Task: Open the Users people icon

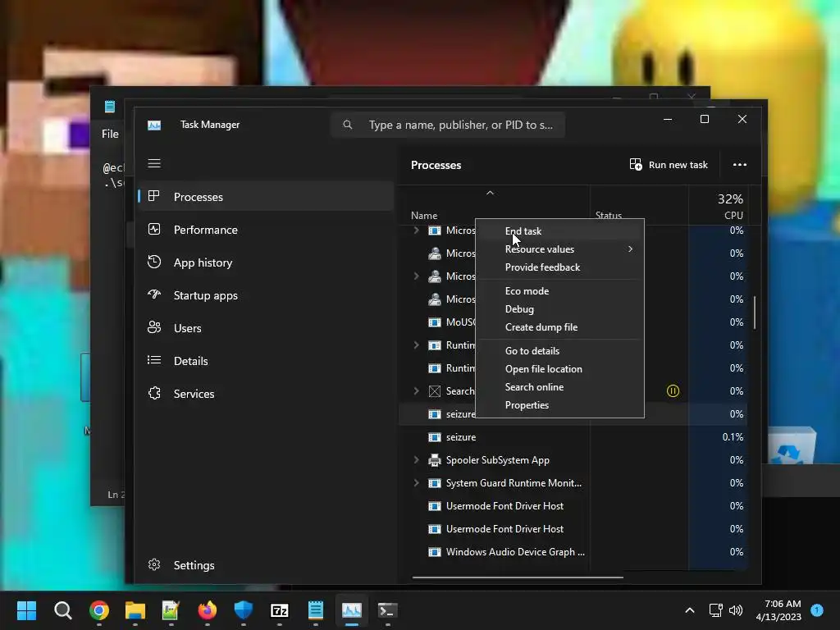Action: [154, 327]
